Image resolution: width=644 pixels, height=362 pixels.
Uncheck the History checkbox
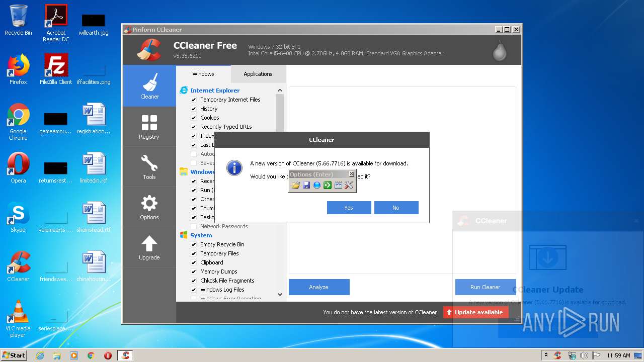click(194, 109)
